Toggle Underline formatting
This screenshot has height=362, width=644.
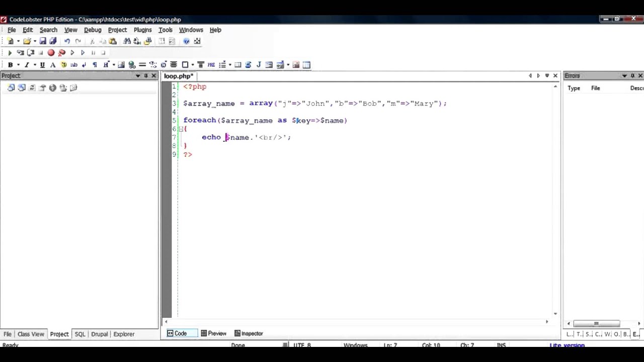coord(42,65)
